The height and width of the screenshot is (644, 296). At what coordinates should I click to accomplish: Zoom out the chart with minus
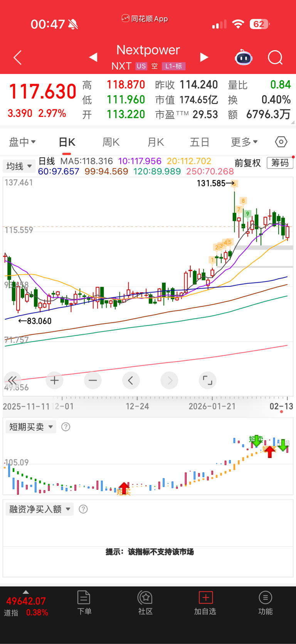(92, 381)
